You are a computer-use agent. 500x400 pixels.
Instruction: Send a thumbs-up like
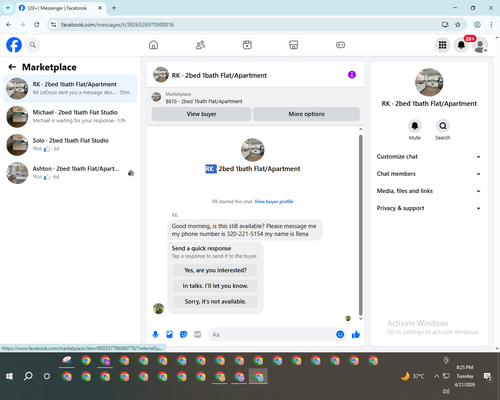point(356,334)
